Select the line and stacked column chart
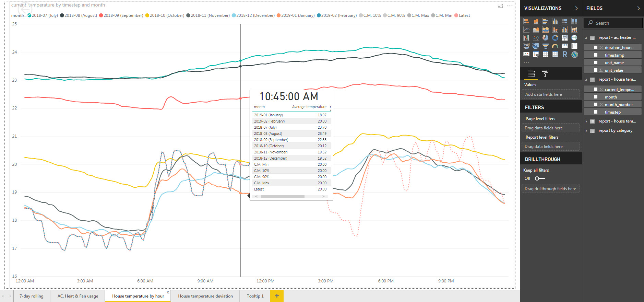 pyautogui.click(x=555, y=30)
